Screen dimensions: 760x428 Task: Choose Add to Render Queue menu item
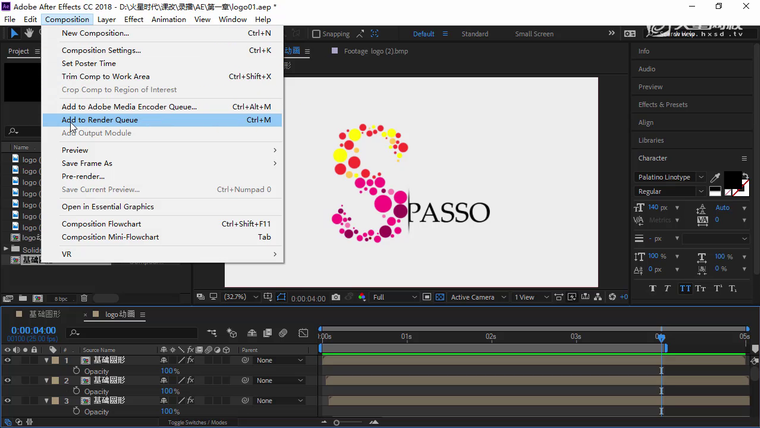click(x=100, y=120)
